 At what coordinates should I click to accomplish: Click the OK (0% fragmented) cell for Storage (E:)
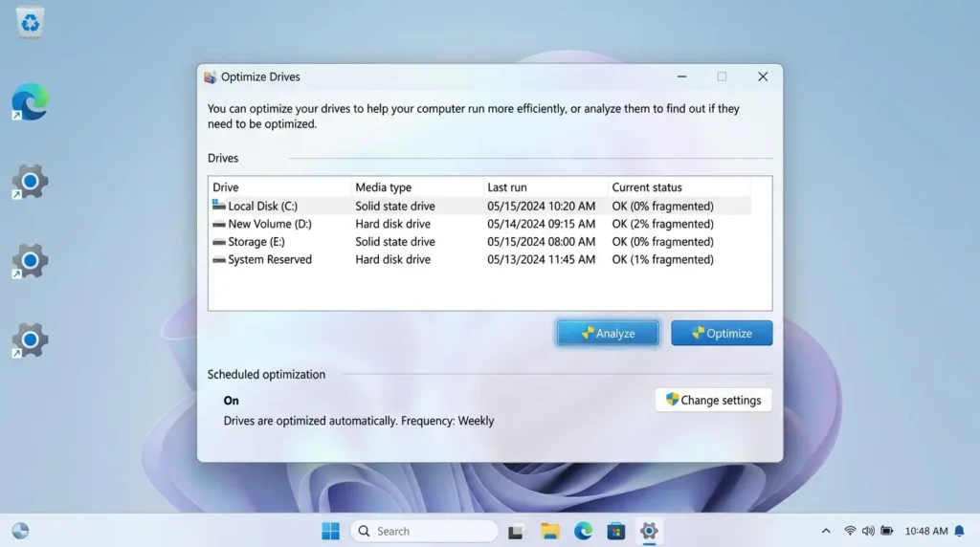click(x=662, y=242)
